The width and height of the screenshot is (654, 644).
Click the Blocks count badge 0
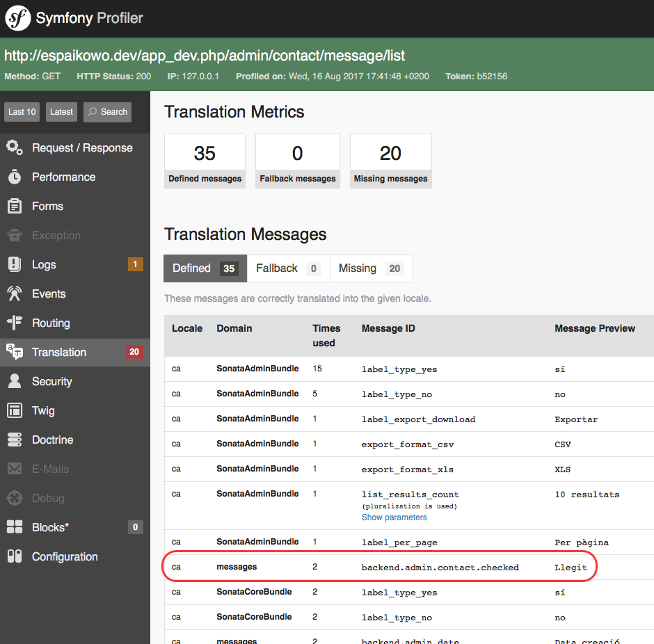coord(135,527)
